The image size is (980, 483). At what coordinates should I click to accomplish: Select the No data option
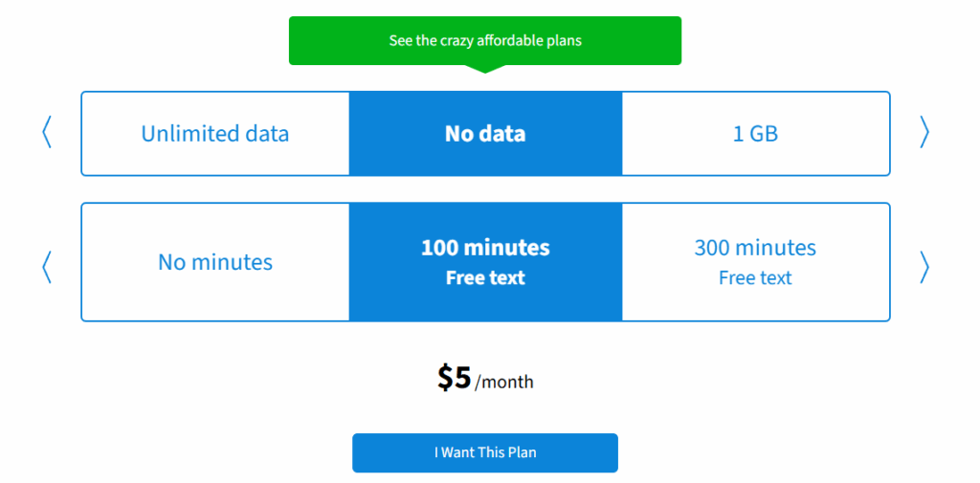click(x=485, y=134)
